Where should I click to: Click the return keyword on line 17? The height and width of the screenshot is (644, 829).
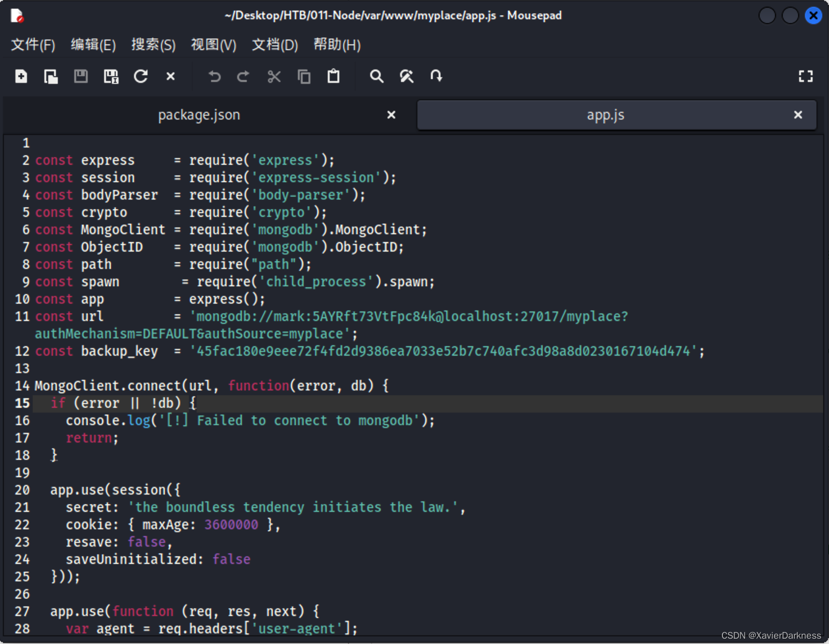[89, 438]
